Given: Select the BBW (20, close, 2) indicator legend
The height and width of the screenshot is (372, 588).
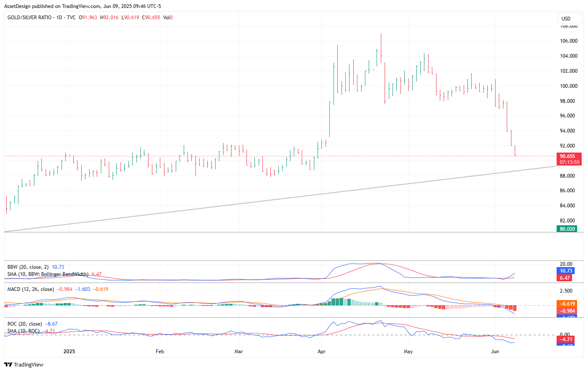Looking at the screenshot, I should [x=28, y=267].
